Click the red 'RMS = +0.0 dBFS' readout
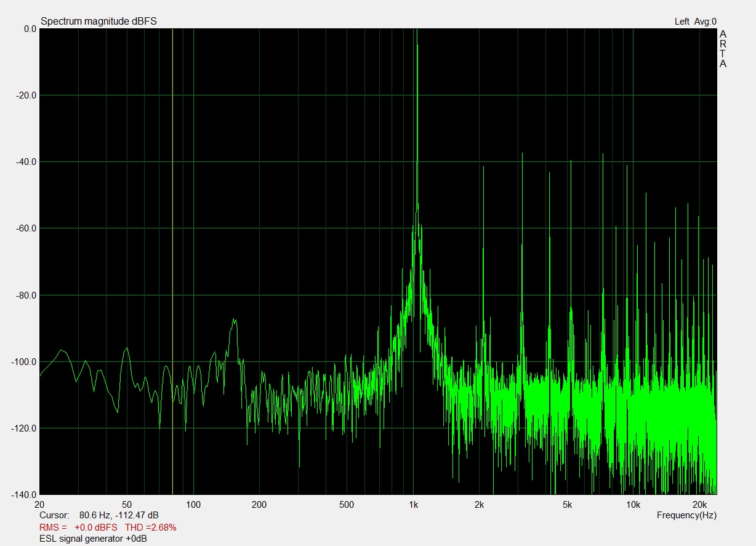Viewport: 756px width, 546px height. point(78,527)
